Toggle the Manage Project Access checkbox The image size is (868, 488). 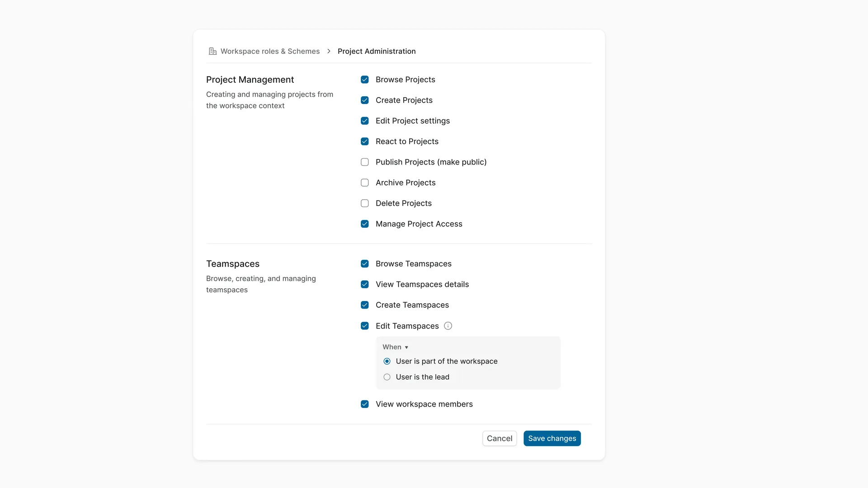365,224
